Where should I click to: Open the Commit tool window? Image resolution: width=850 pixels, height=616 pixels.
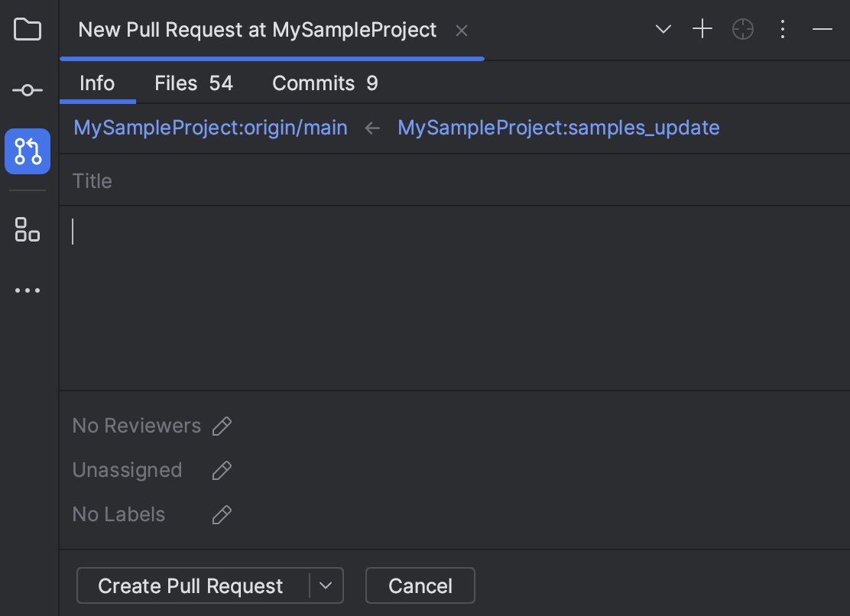tap(28, 90)
